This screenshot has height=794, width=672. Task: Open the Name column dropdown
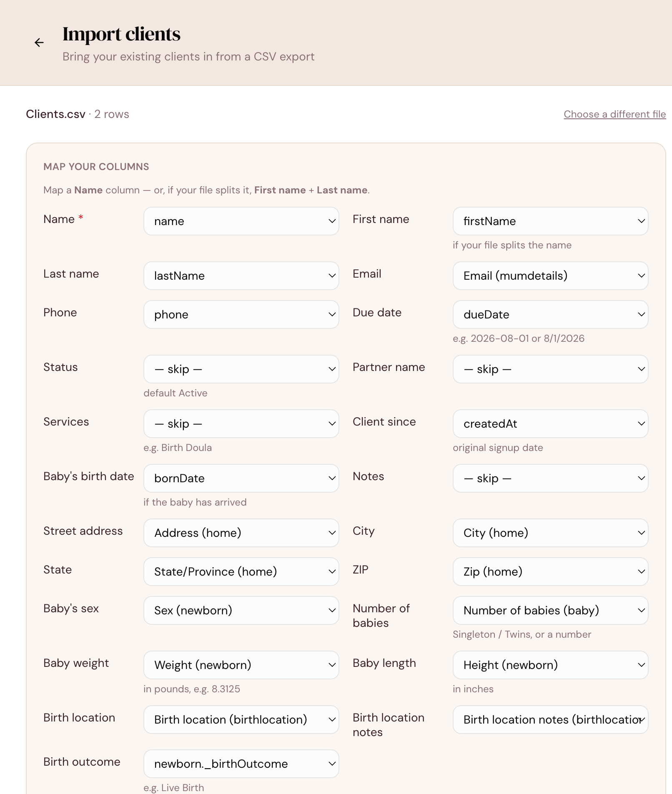(x=241, y=221)
